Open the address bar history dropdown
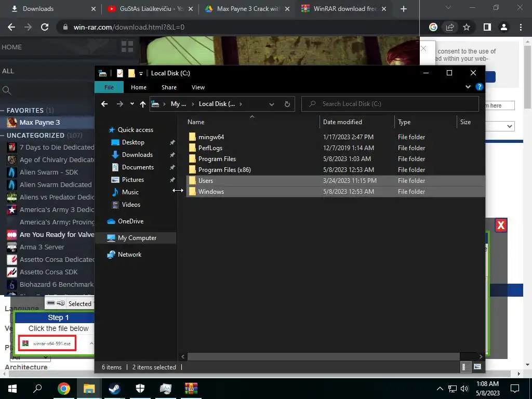Viewport: 532px width, 399px height. tap(271, 104)
